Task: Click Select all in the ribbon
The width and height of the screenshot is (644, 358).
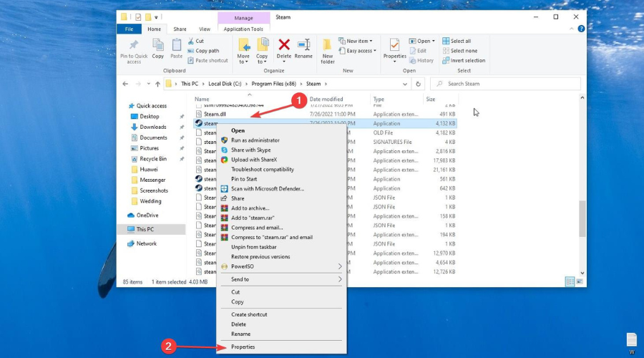Action: tap(457, 41)
